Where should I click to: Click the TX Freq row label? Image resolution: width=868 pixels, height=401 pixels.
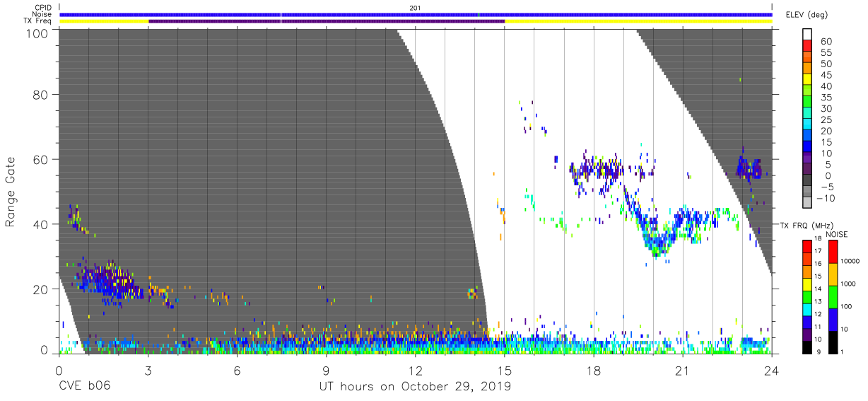[x=38, y=21]
